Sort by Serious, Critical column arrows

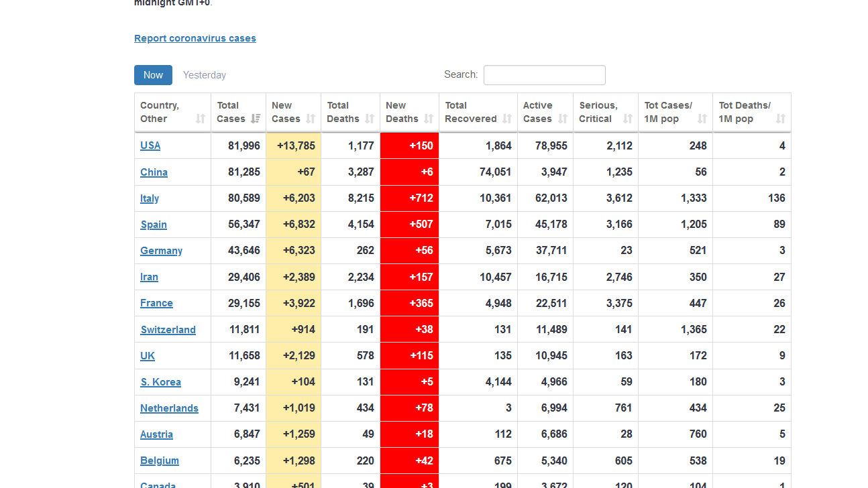(x=628, y=119)
